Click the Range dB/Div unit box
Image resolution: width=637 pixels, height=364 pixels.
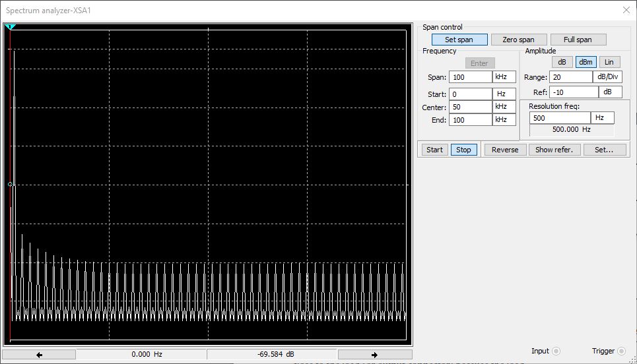click(x=608, y=77)
